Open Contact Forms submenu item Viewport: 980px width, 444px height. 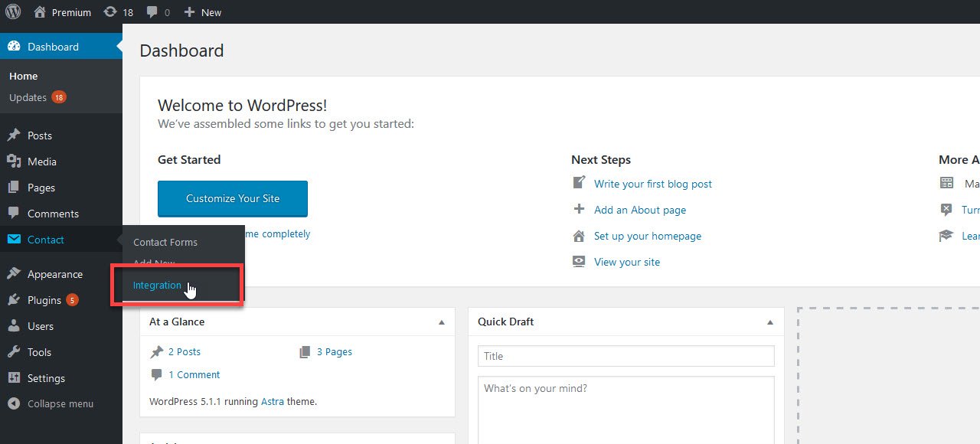pos(165,242)
